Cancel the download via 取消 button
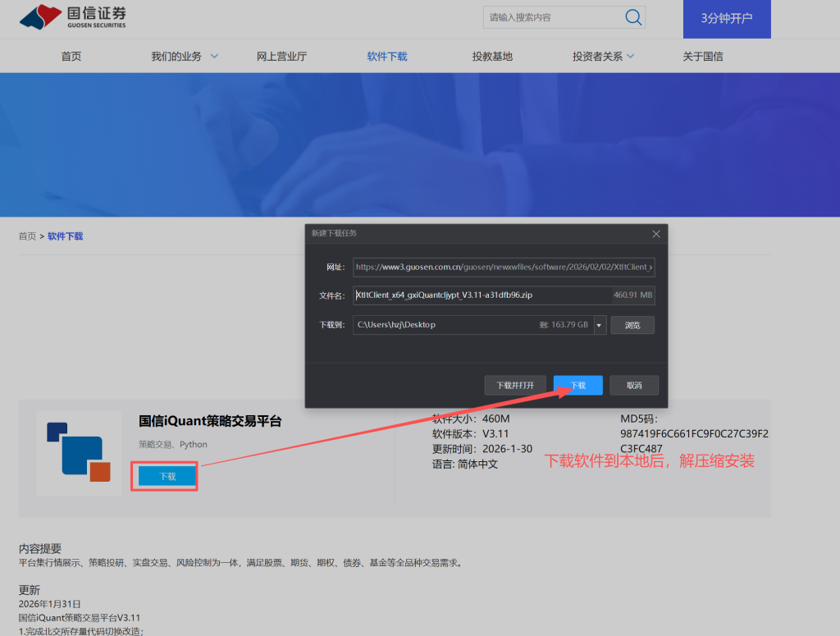The image size is (840, 636). [x=633, y=385]
